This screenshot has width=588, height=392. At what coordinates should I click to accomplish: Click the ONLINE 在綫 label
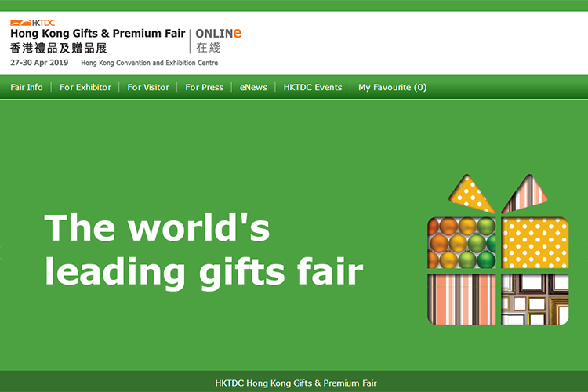[218, 41]
